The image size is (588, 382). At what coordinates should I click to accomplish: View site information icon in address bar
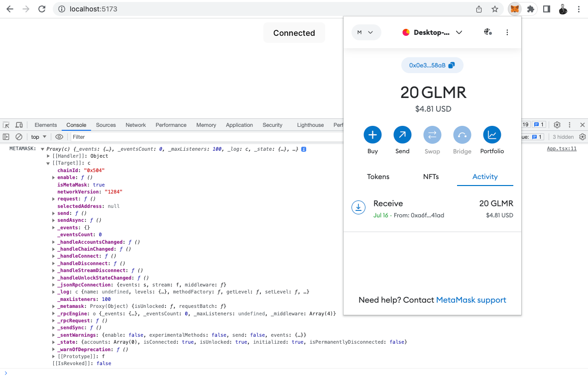[62, 9]
